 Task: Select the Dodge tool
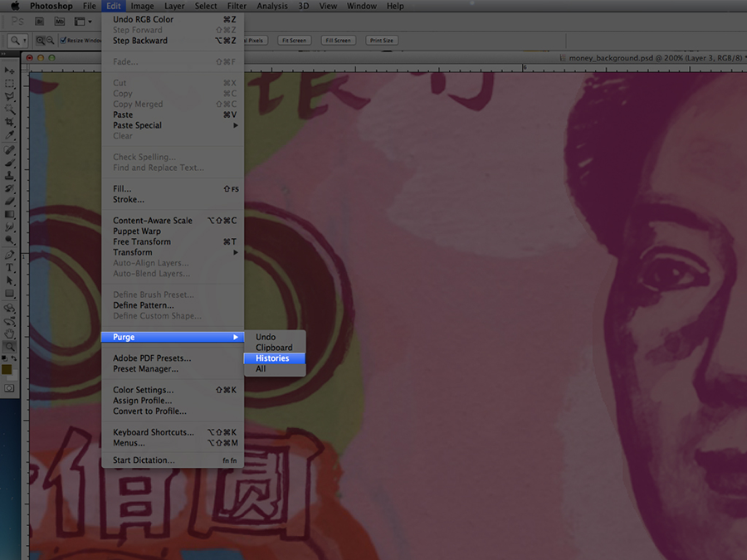click(9, 240)
